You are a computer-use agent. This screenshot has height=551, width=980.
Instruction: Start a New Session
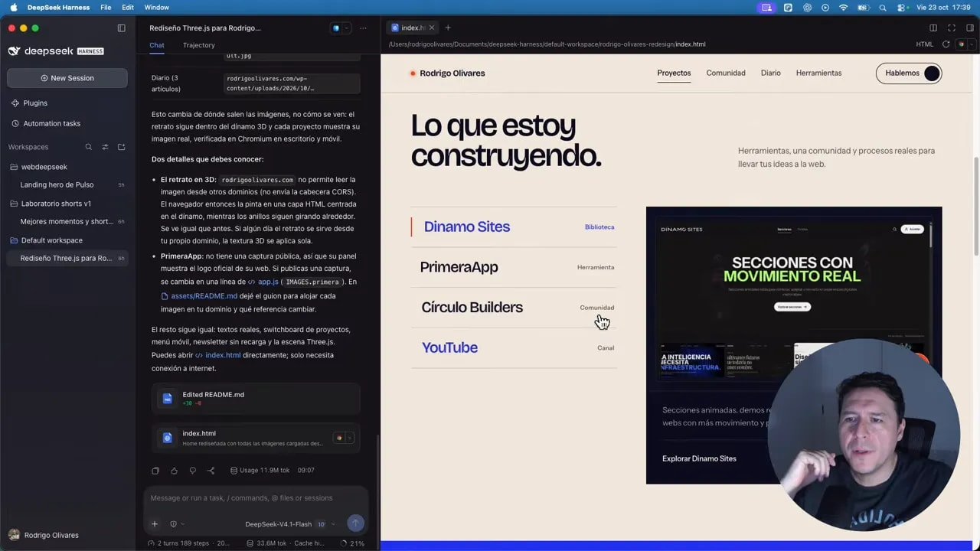coord(67,78)
